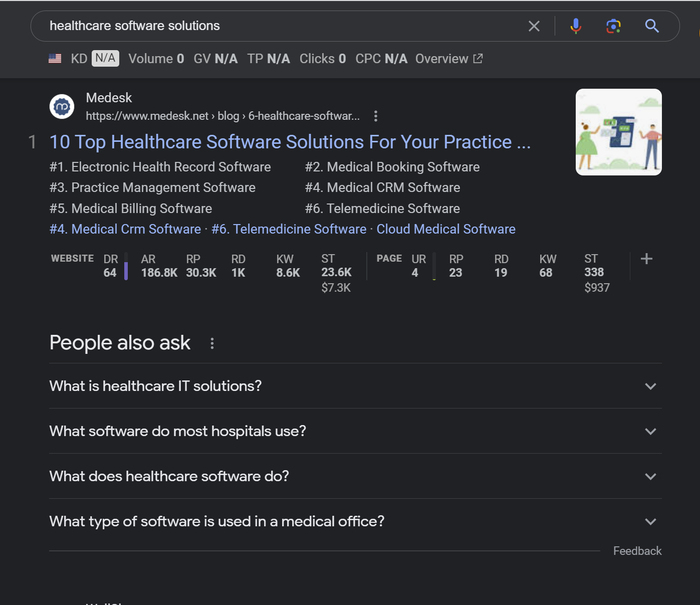Click the page KW 68 metric
This screenshot has height=605, width=700.
(x=548, y=266)
